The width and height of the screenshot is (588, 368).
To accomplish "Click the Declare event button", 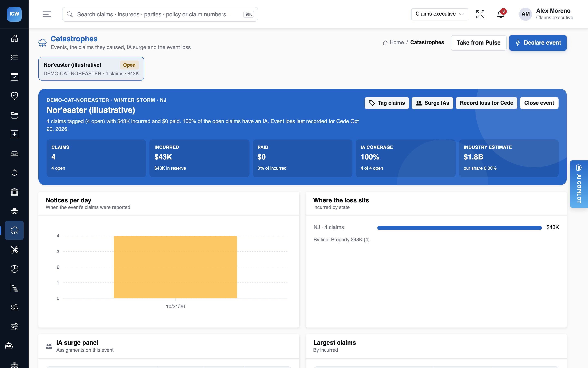I will click(x=538, y=43).
